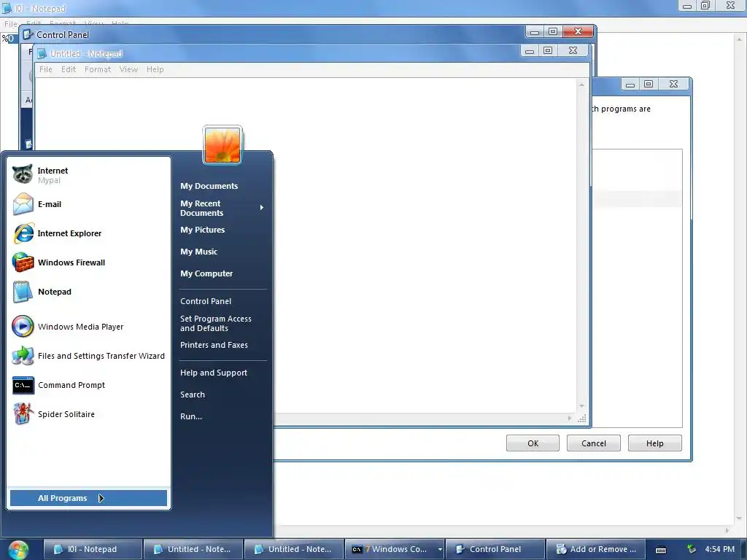
Task: Open Format menu in Untitled Notepad
Action: (x=98, y=69)
